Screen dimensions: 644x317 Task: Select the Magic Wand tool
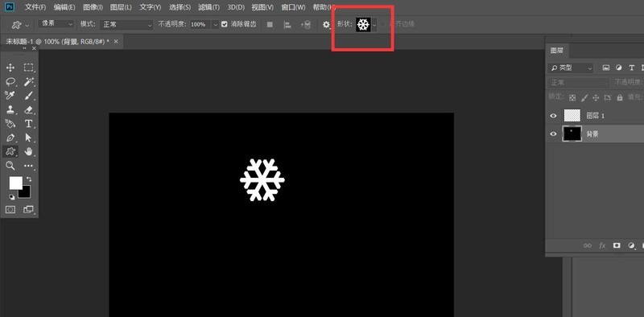click(x=28, y=82)
